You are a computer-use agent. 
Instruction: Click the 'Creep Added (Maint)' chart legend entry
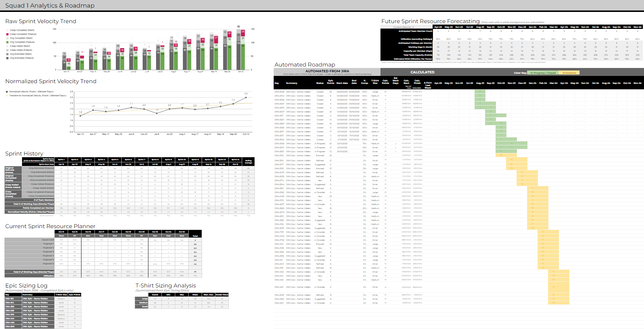pyautogui.click(x=20, y=46)
